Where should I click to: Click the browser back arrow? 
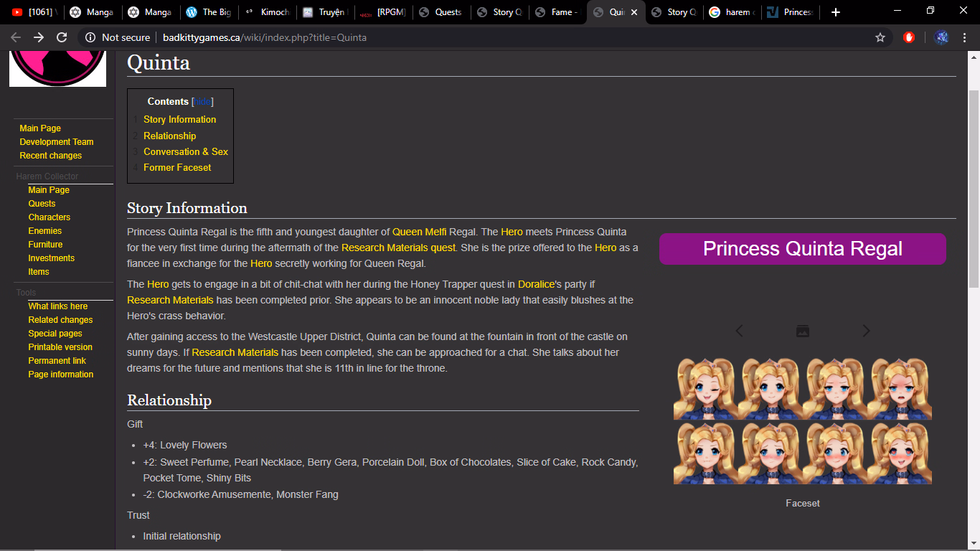tap(16, 37)
